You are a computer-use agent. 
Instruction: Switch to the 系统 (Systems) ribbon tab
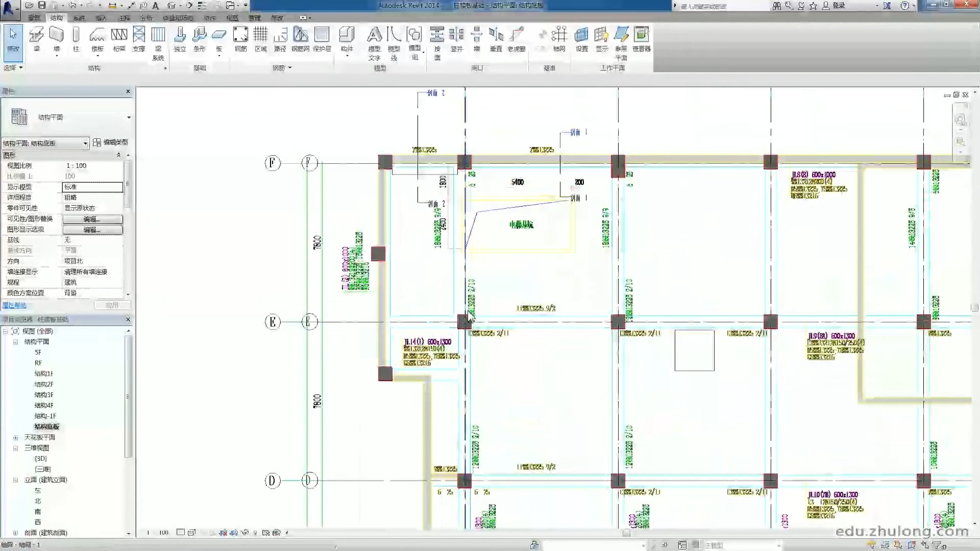click(79, 18)
